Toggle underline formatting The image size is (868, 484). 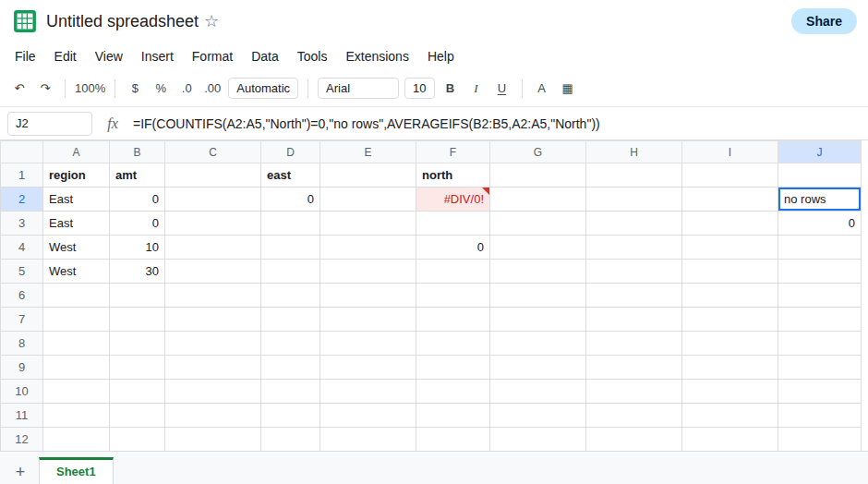click(x=501, y=89)
